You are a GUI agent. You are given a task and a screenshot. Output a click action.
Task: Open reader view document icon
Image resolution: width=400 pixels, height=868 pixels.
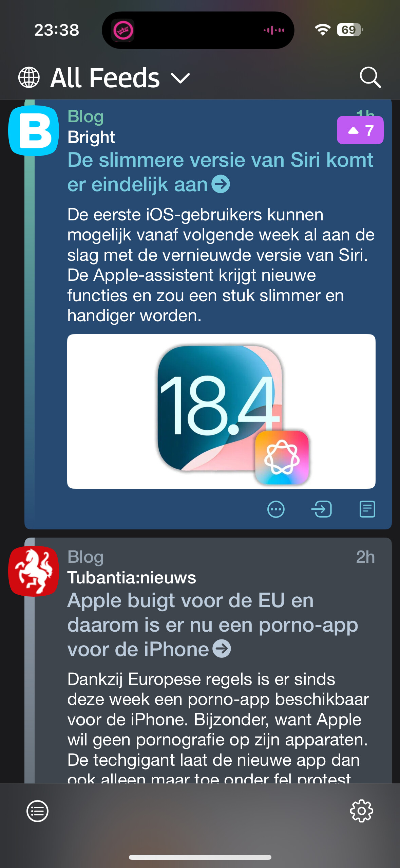(x=367, y=509)
